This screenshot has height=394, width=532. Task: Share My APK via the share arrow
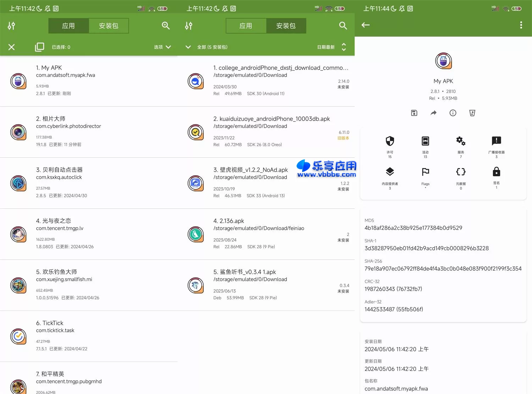[433, 113]
